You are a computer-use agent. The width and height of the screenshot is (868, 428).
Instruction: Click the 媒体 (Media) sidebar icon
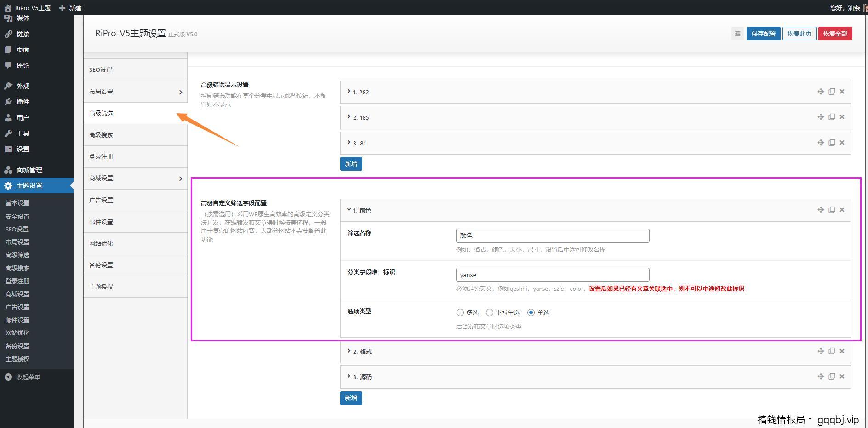9,18
